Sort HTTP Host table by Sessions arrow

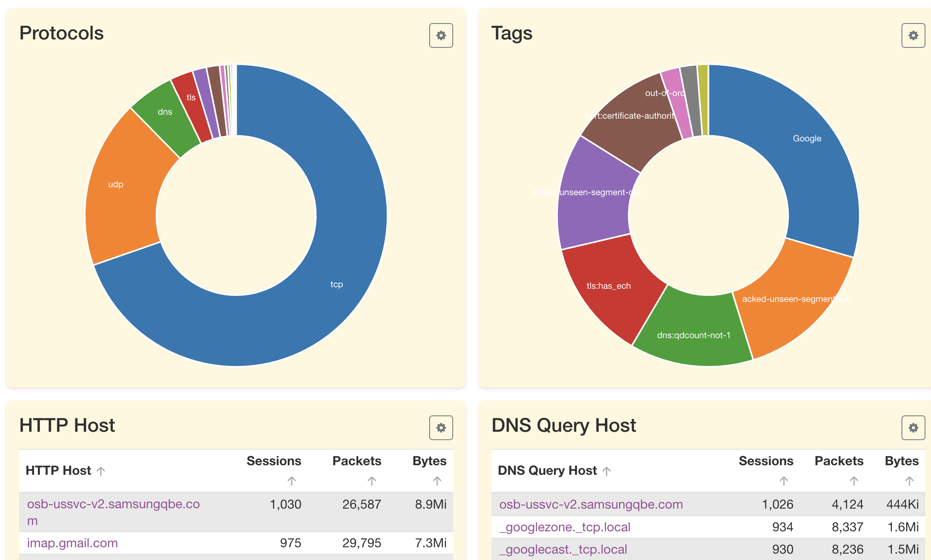coord(292,481)
